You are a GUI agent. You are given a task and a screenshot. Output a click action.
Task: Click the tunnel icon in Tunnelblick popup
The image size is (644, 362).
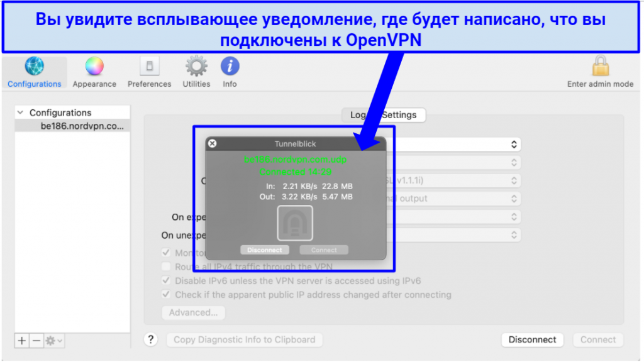(x=295, y=223)
